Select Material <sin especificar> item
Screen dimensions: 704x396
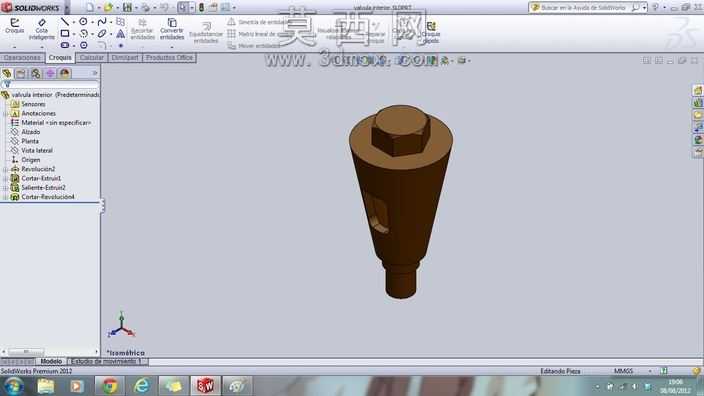pos(56,123)
